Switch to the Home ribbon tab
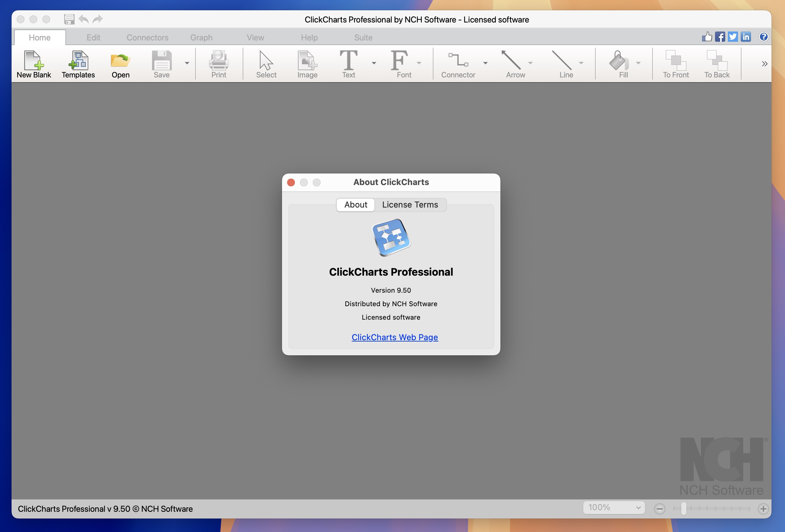The width and height of the screenshot is (785, 532). point(40,37)
